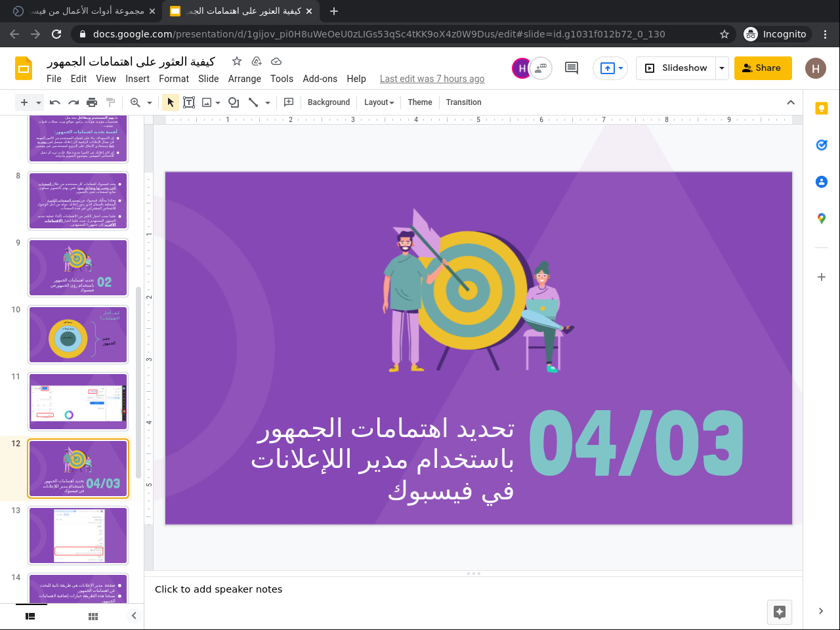Open the Slides home logo
This screenshot has height=630, width=840.
click(24, 68)
